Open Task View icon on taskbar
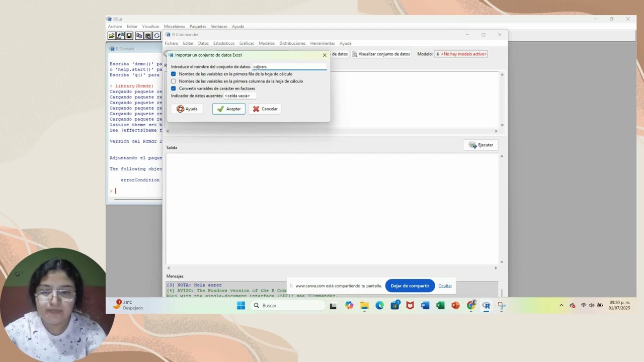 pos(333,305)
